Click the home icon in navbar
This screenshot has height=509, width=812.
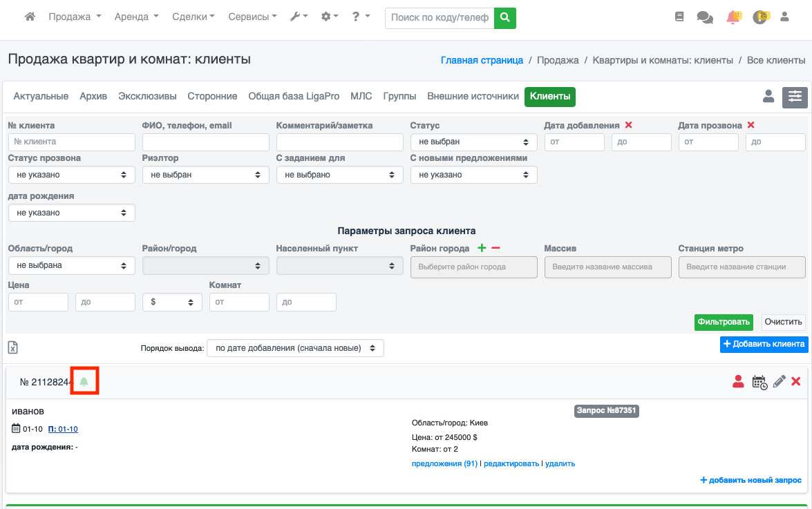(x=30, y=17)
